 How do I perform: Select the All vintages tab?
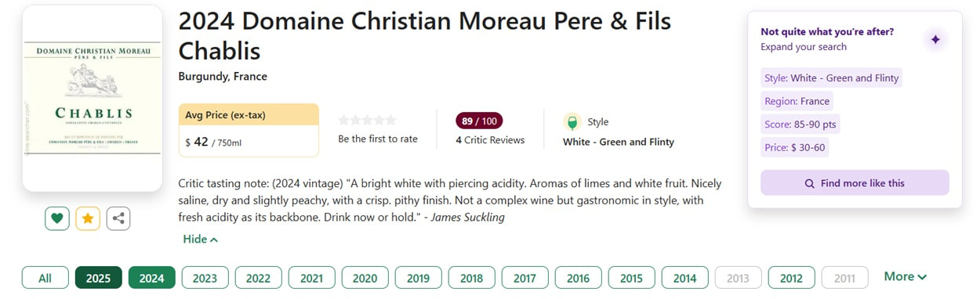click(45, 278)
